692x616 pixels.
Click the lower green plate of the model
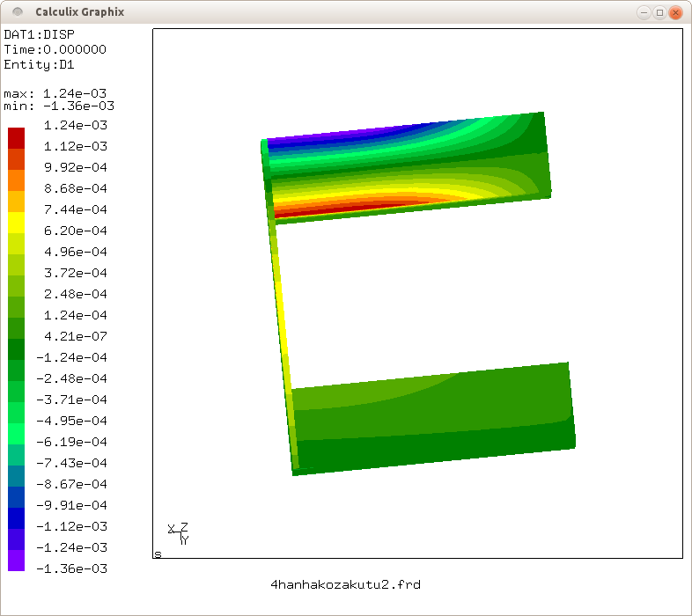[x=432, y=418]
